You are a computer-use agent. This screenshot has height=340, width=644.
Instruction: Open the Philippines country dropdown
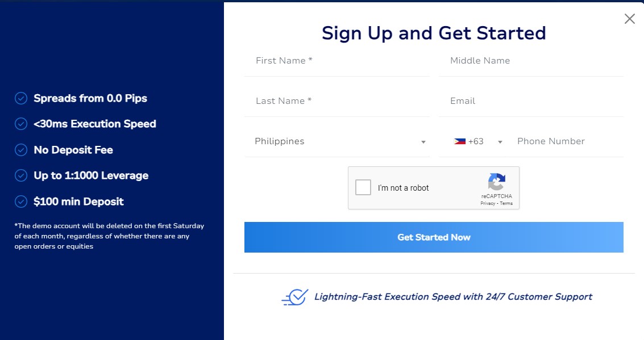point(337,141)
